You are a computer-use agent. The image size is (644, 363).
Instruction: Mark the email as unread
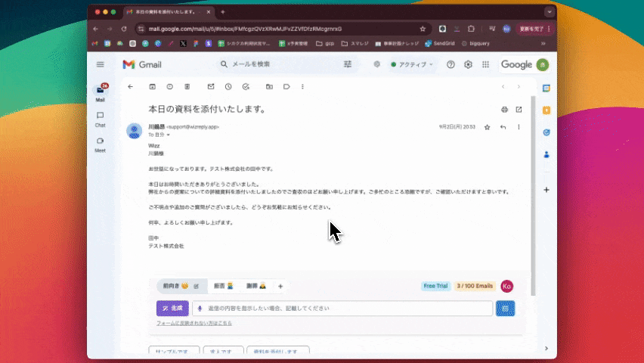click(x=210, y=87)
